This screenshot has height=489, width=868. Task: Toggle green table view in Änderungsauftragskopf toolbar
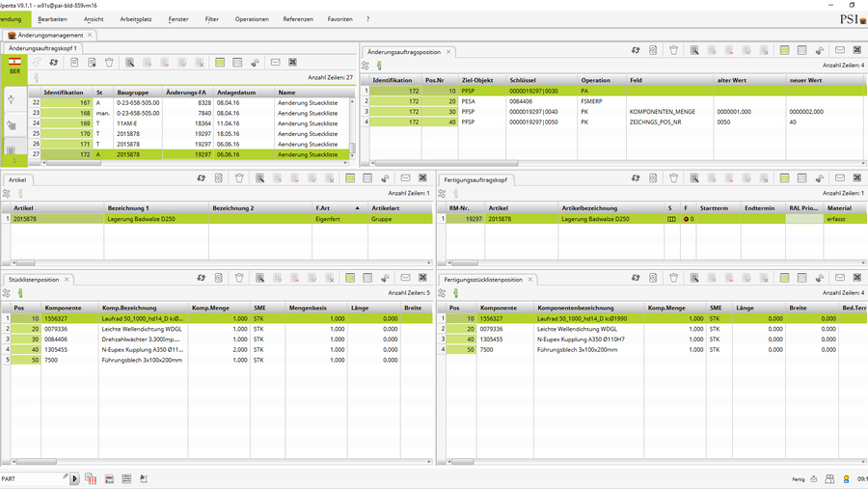coord(220,63)
